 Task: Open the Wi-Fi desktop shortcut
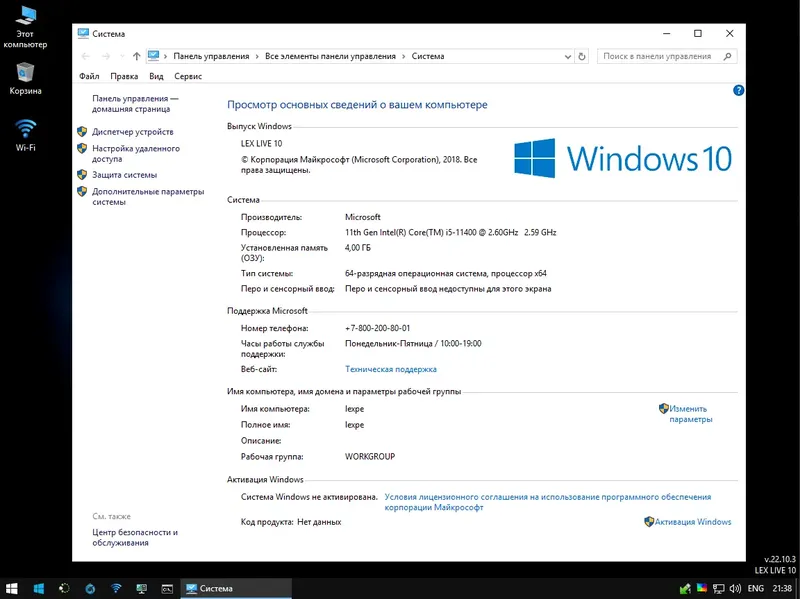coord(26,135)
